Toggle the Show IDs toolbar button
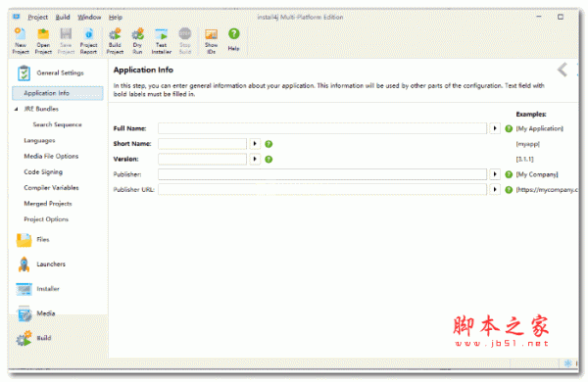The width and height of the screenshot is (588, 382). [x=211, y=41]
